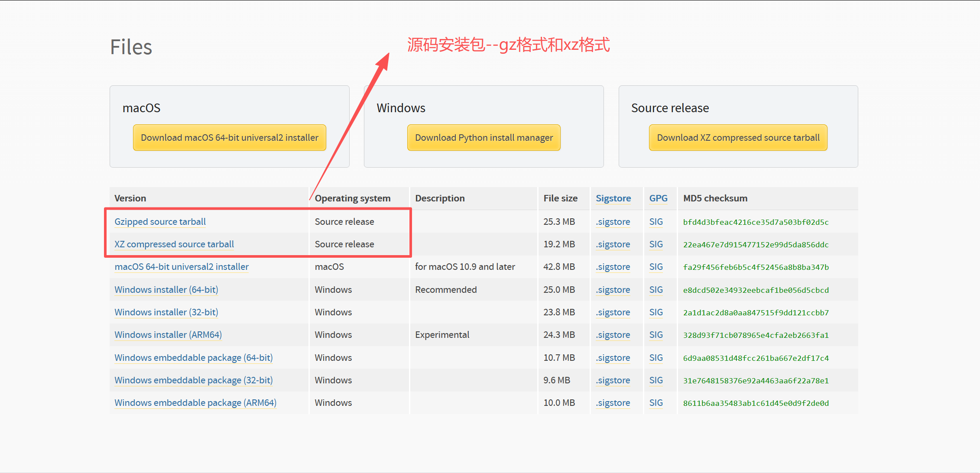Open Windows embeddable package (ARM64) link
Viewport: 980px width, 473px height.
(x=195, y=403)
